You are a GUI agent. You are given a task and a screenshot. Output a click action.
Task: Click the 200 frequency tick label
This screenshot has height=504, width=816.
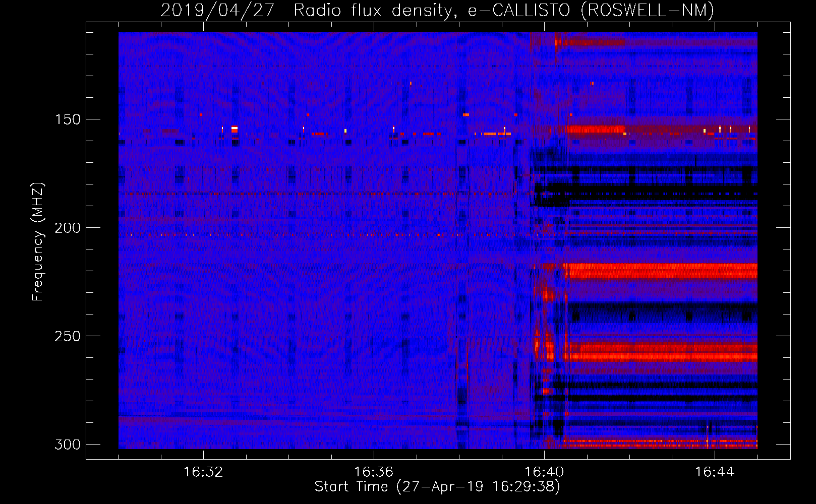68,228
